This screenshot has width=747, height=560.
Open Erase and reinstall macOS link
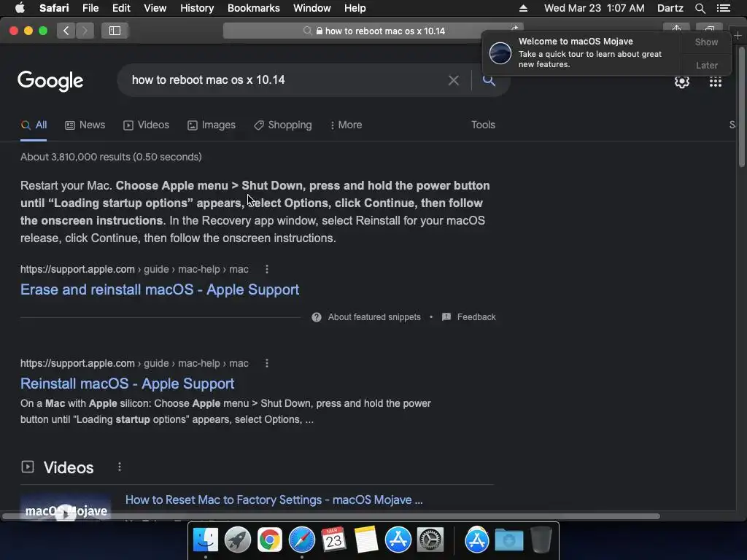click(160, 290)
